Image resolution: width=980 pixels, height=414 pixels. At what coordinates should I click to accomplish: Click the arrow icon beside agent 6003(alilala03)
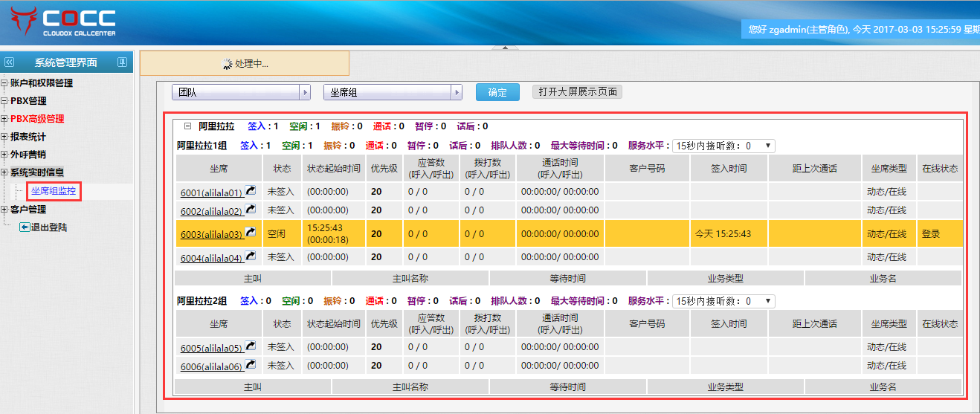[x=251, y=233]
